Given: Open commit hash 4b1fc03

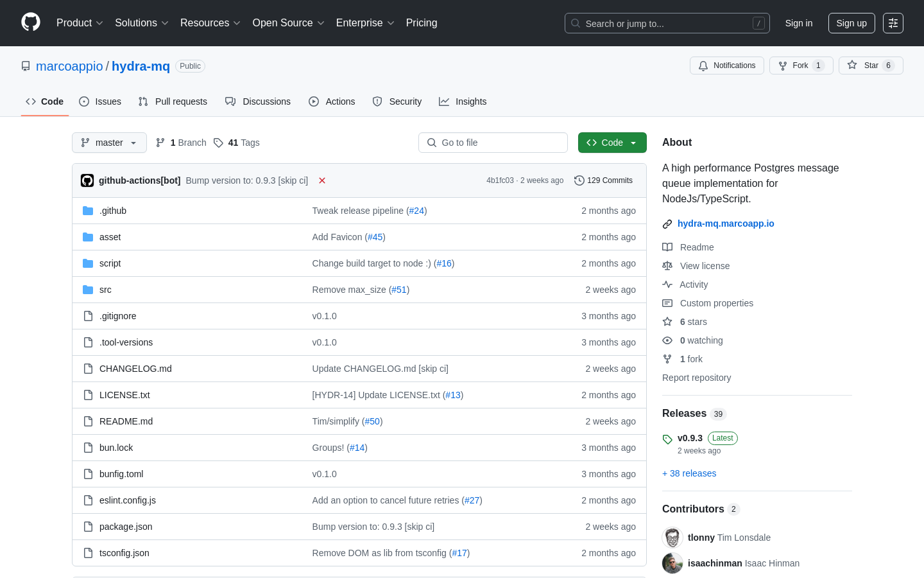Looking at the screenshot, I should click(x=500, y=180).
